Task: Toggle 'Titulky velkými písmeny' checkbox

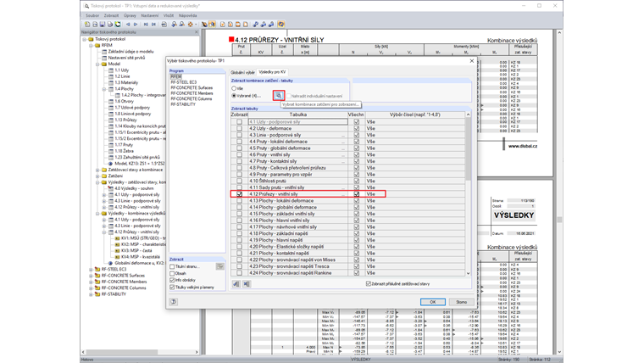Action: pos(172,288)
